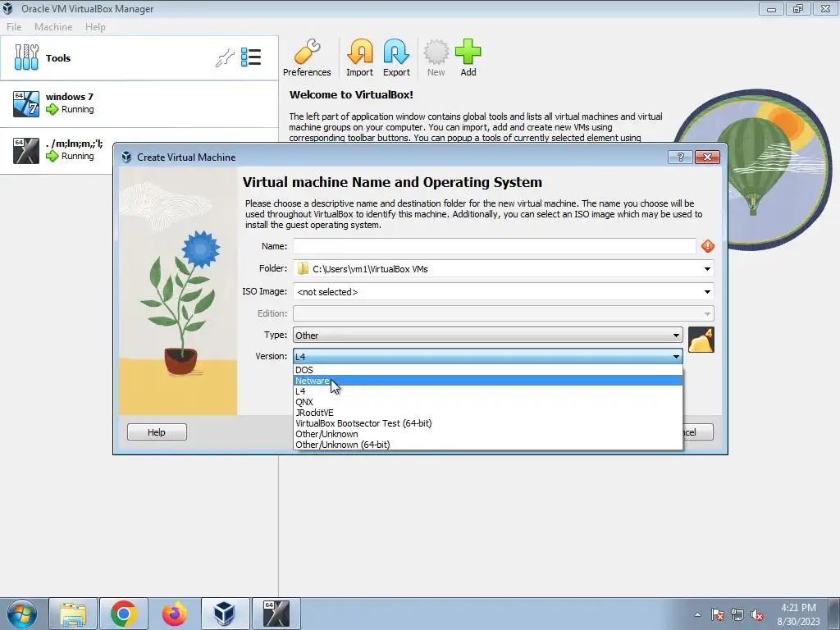This screenshot has width=840, height=630.
Task: Choose DOS in the Version list
Action: (x=488, y=370)
